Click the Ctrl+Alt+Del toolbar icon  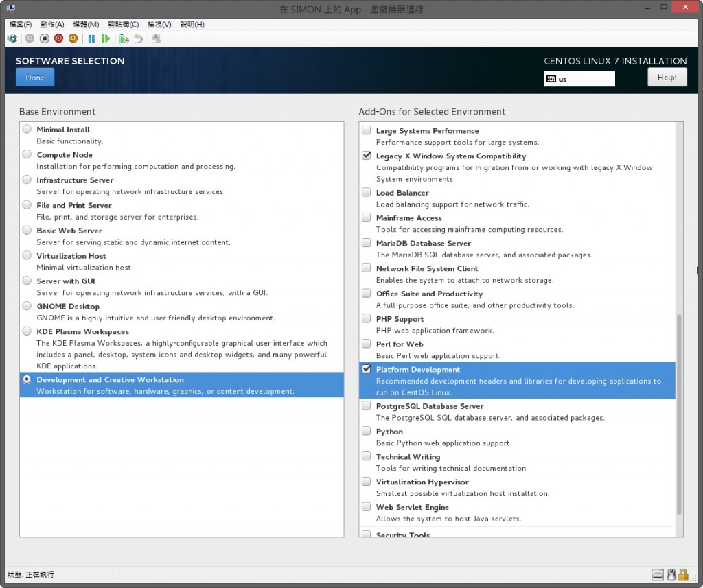[12, 38]
